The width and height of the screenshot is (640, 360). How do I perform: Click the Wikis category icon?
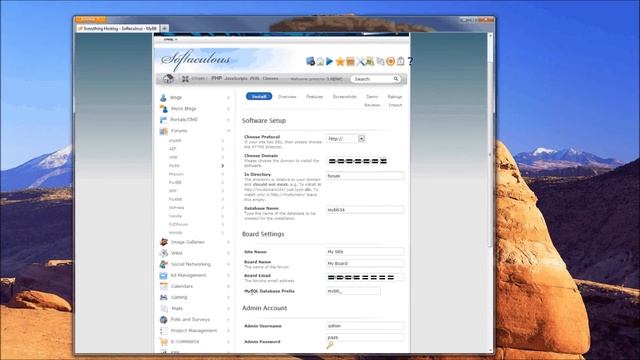click(x=164, y=253)
